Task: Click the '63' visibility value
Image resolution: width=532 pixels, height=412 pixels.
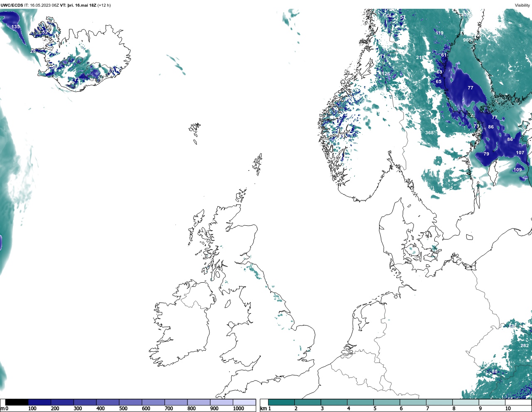Action: point(439,72)
